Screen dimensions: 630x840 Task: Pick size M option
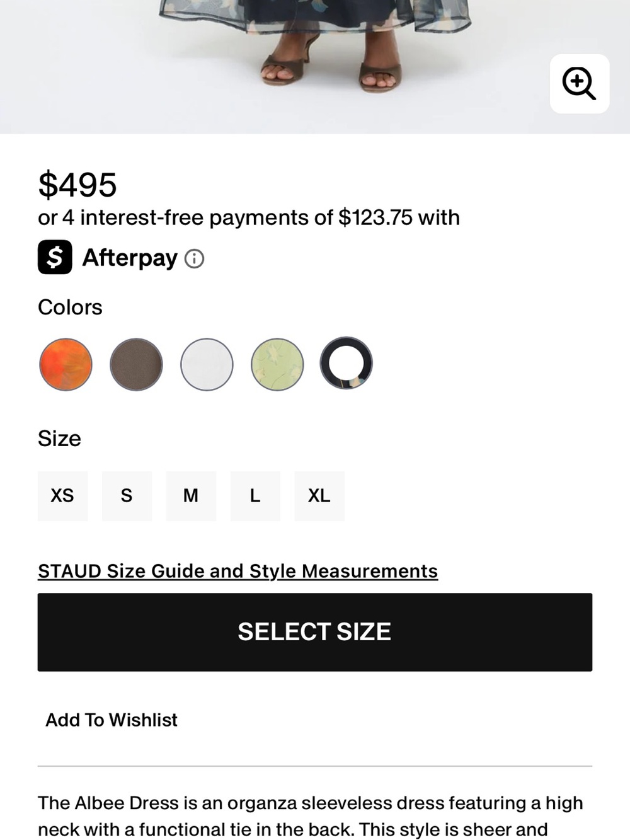[x=191, y=496]
